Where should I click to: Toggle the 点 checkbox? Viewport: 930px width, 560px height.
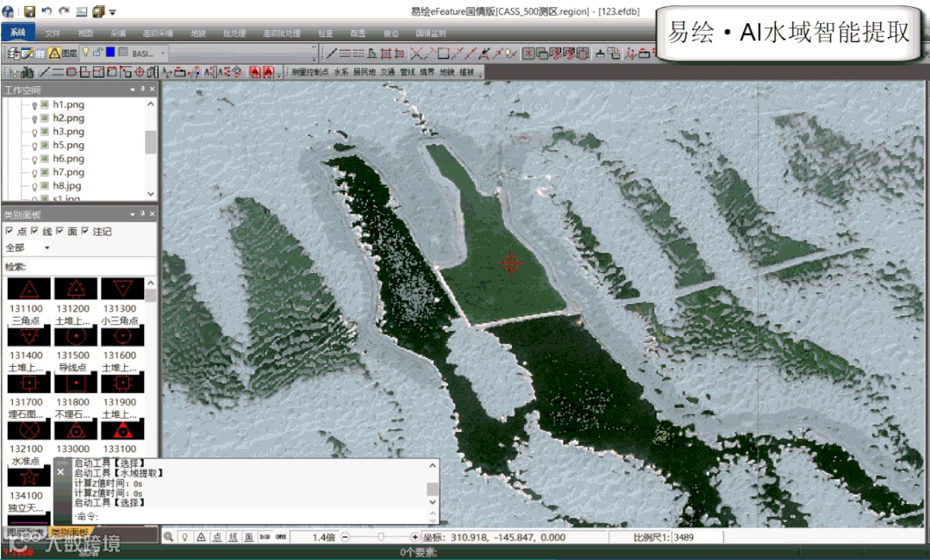coord(9,231)
